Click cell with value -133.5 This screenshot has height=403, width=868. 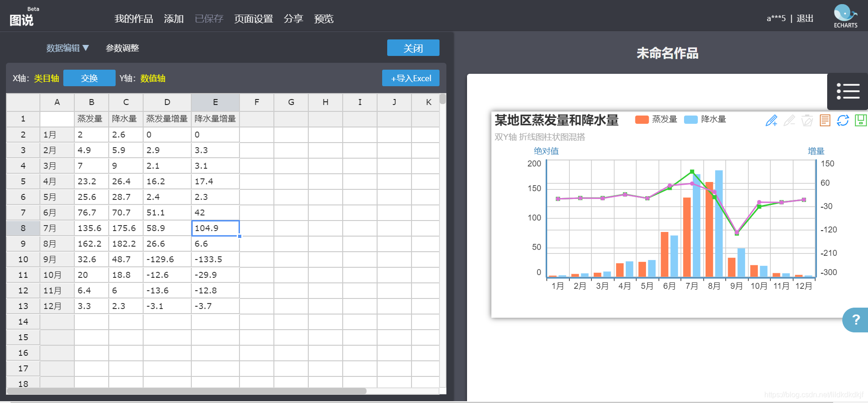tap(216, 259)
